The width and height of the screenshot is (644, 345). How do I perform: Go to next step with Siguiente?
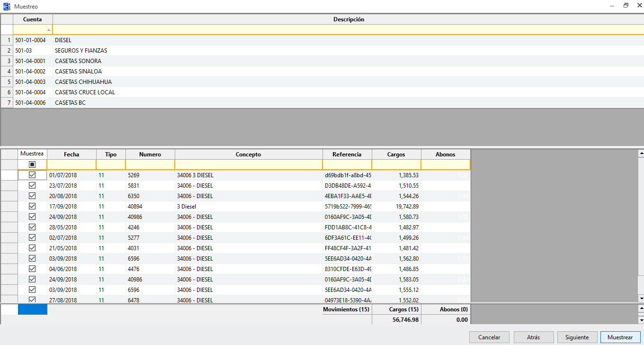[577, 337]
